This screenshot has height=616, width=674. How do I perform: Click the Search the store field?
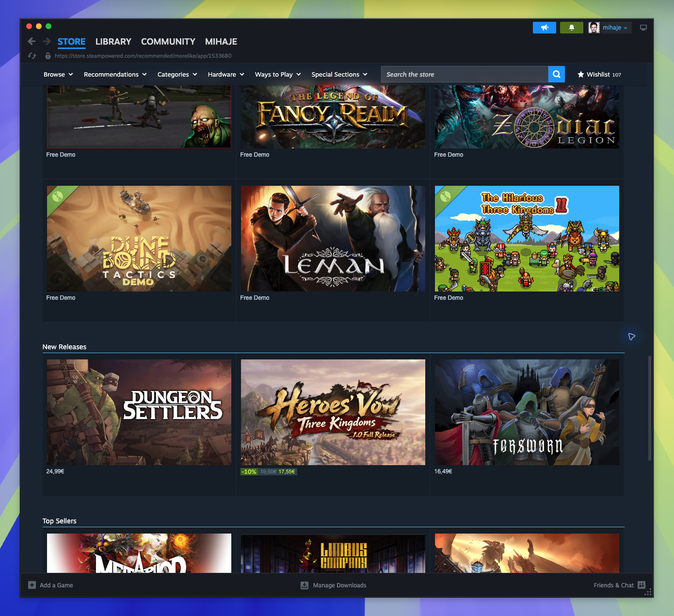pyautogui.click(x=465, y=74)
